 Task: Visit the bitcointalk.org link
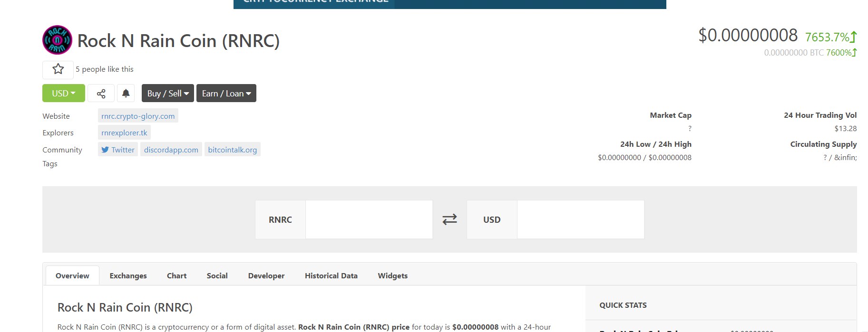tap(233, 150)
